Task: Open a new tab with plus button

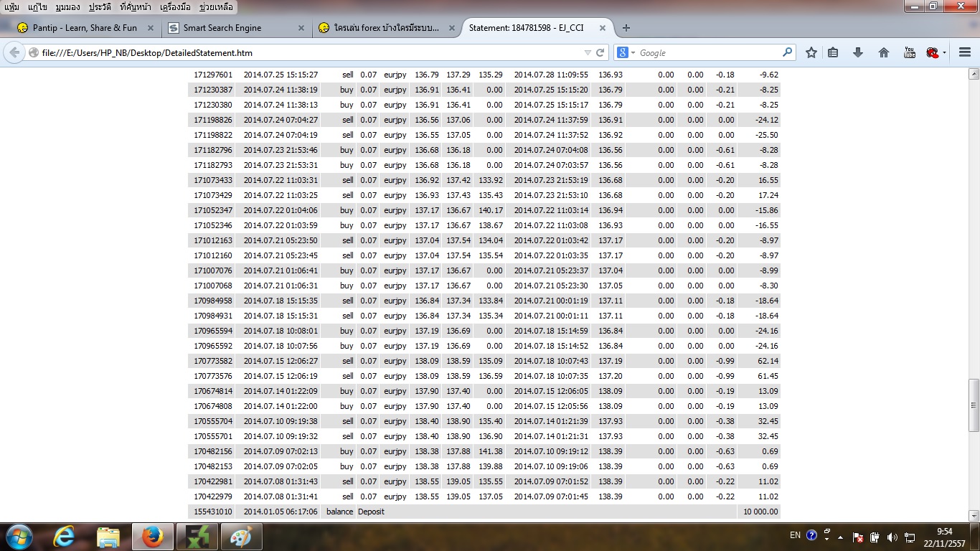Action: click(x=626, y=28)
